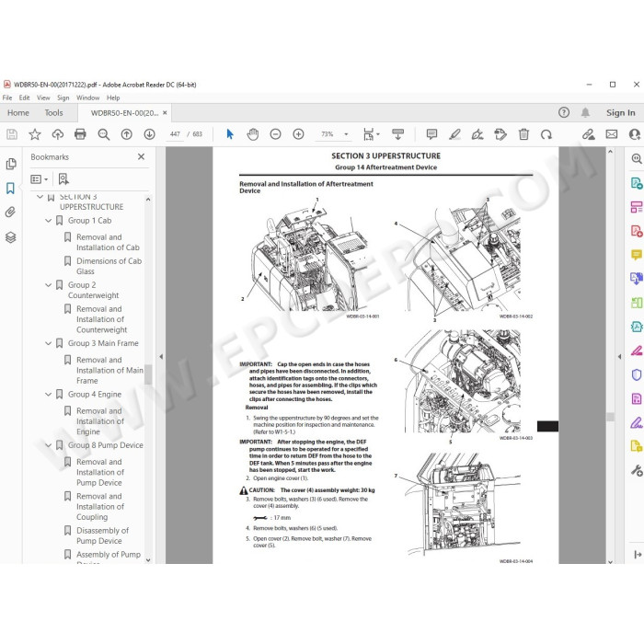
Task: Open the View menu
Action: tap(43, 98)
